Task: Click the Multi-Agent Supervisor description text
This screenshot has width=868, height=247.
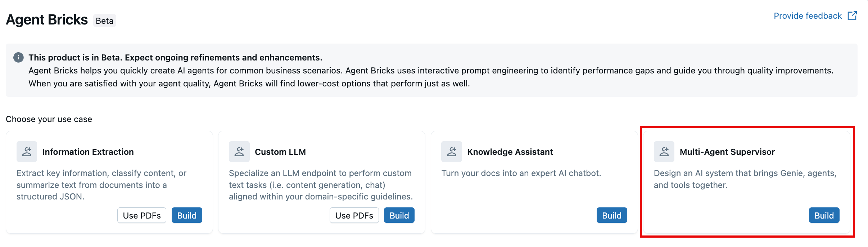Action: [x=745, y=179]
